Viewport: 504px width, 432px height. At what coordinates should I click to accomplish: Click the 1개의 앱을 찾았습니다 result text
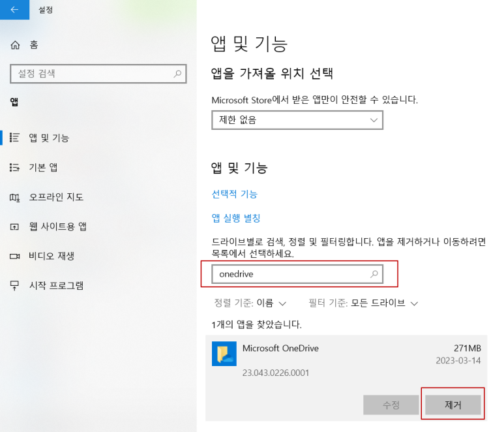256,324
